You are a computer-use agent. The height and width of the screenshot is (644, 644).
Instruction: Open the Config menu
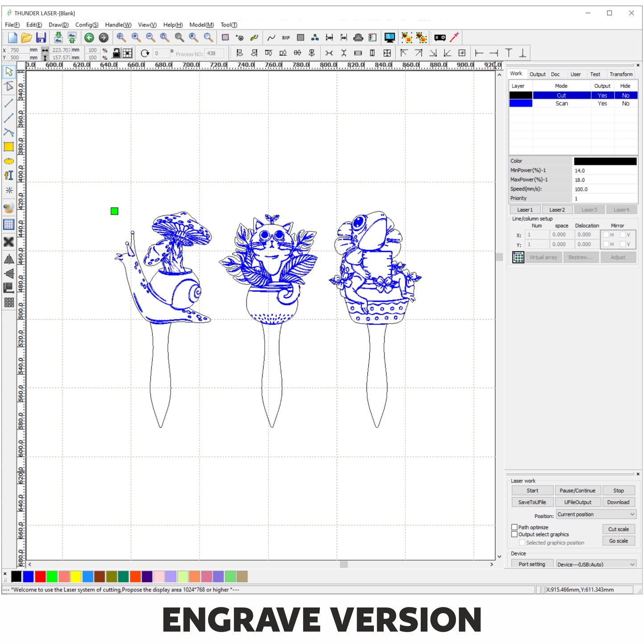pyautogui.click(x=86, y=25)
